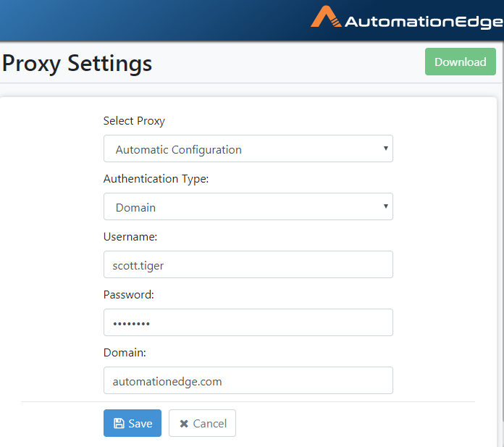
Task: Click the Download button
Action: tap(461, 62)
